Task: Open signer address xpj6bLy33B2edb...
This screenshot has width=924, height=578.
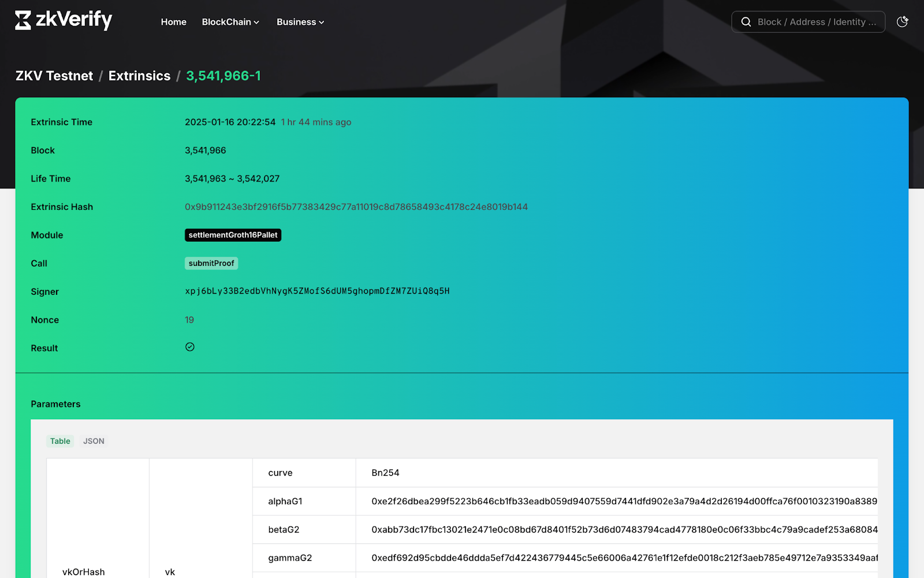Action: [317, 291]
